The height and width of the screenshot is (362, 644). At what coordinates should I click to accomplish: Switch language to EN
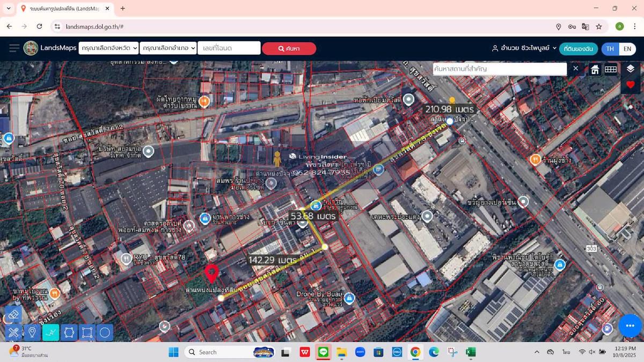(x=627, y=49)
